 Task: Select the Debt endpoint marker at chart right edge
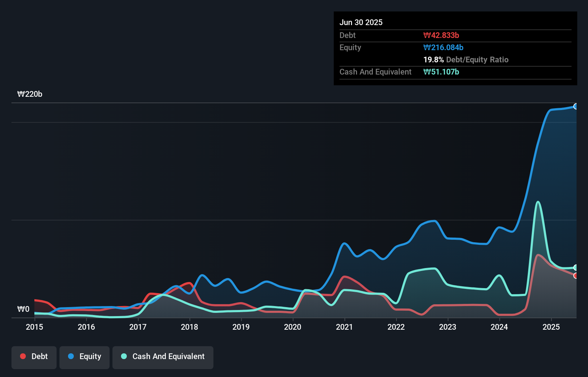pos(576,275)
